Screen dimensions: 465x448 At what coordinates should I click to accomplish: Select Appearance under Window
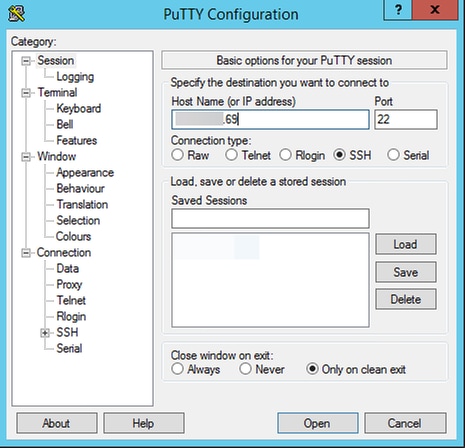85,172
